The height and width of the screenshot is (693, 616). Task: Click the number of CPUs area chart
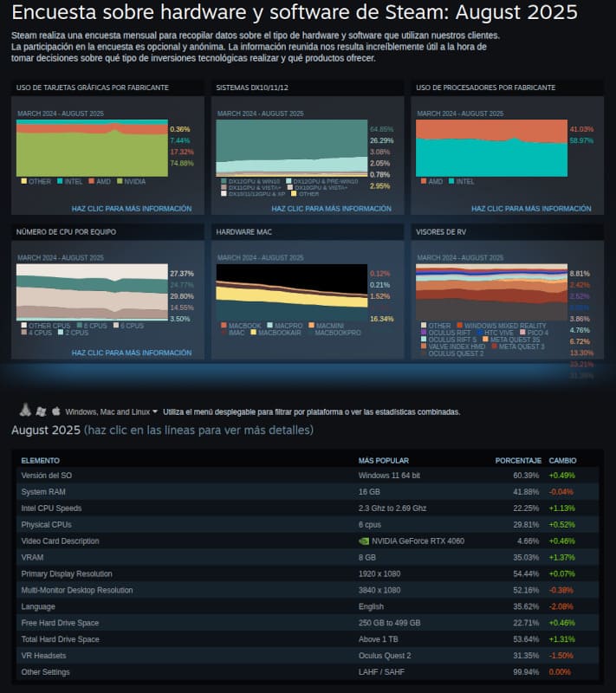click(93, 292)
